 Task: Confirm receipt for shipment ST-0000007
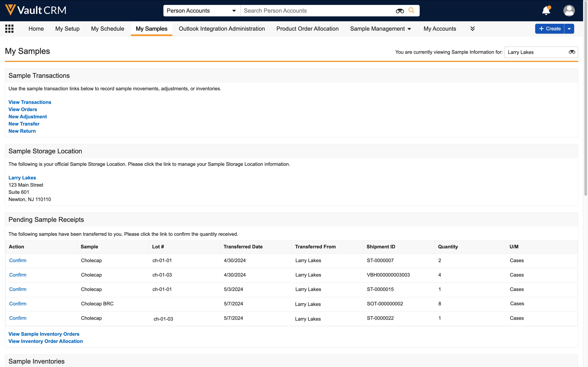[x=18, y=261]
